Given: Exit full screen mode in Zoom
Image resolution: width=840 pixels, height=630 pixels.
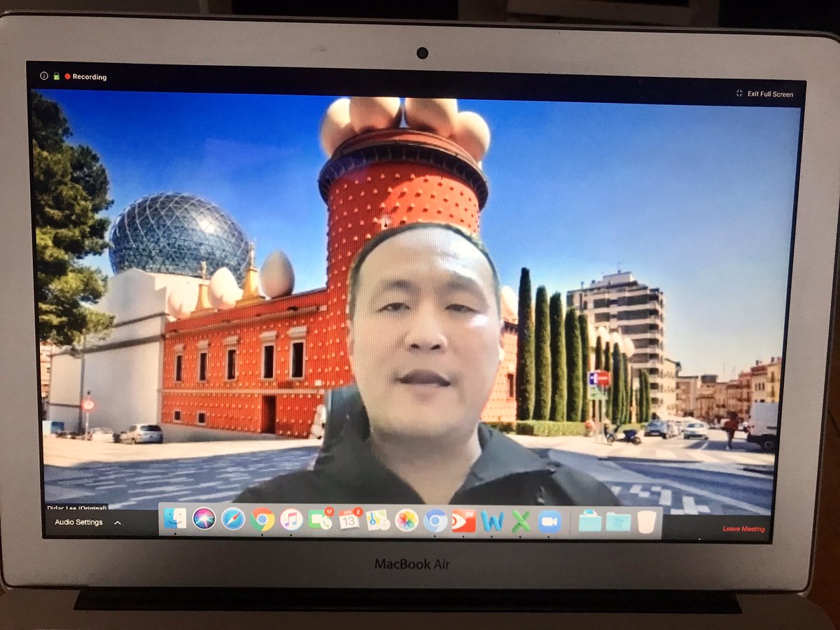Looking at the screenshot, I should (x=764, y=94).
